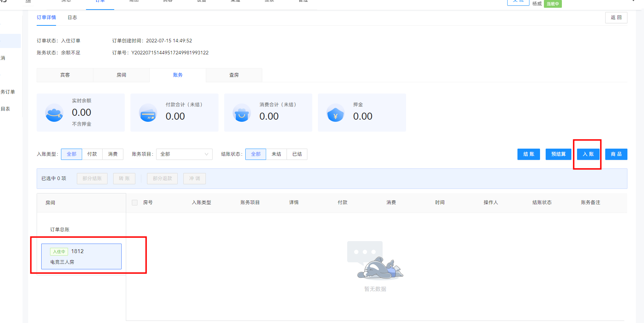Set 入账类型 filter to 付款

tap(92, 154)
